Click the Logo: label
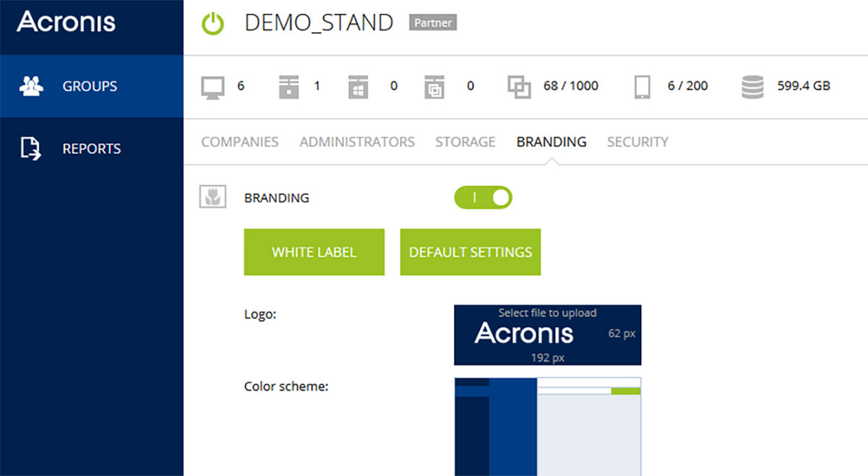868x476 pixels. coord(260,314)
